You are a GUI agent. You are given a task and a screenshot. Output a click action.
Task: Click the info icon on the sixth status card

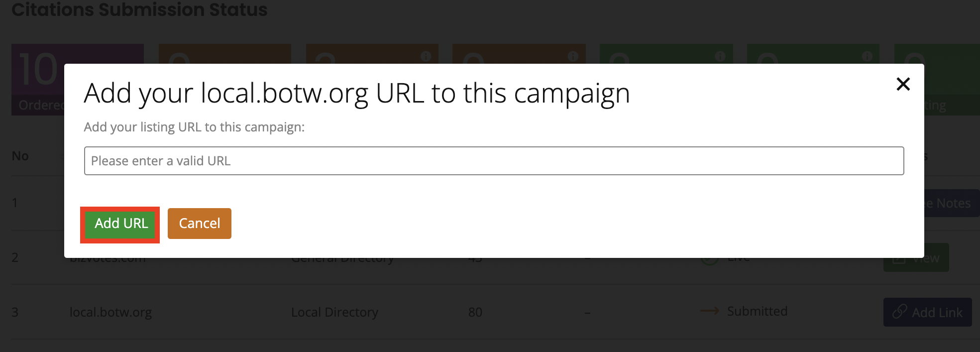point(867,56)
